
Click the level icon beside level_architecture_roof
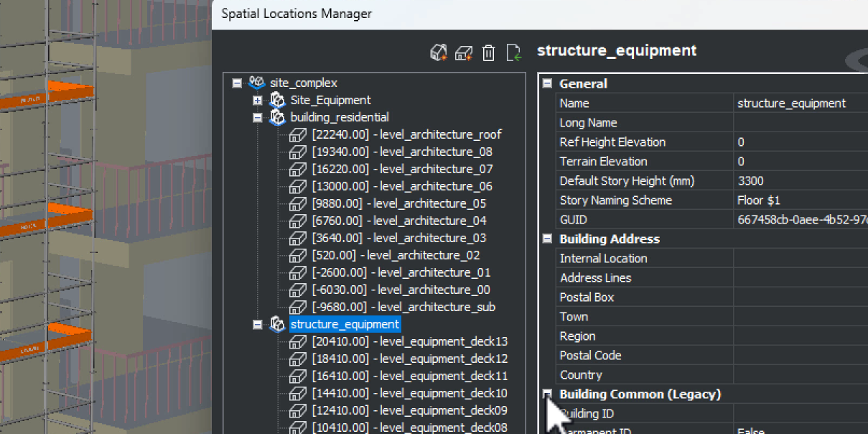tap(298, 134)
